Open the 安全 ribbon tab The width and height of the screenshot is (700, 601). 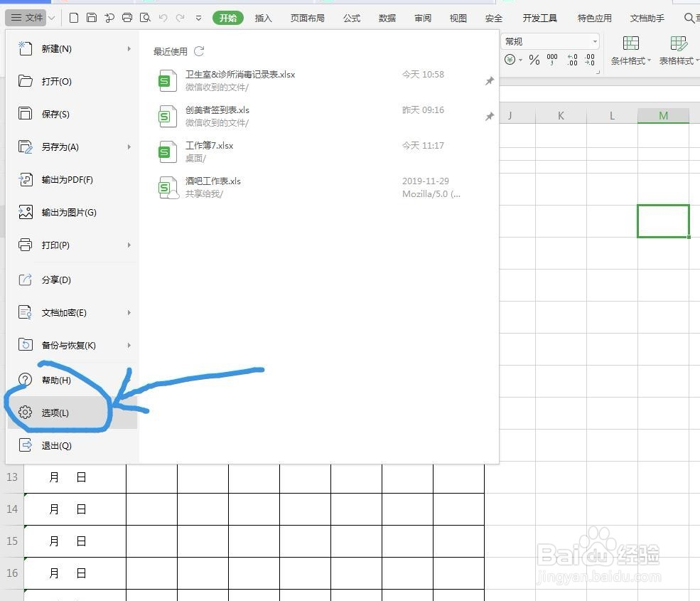(x=494, y=18)
